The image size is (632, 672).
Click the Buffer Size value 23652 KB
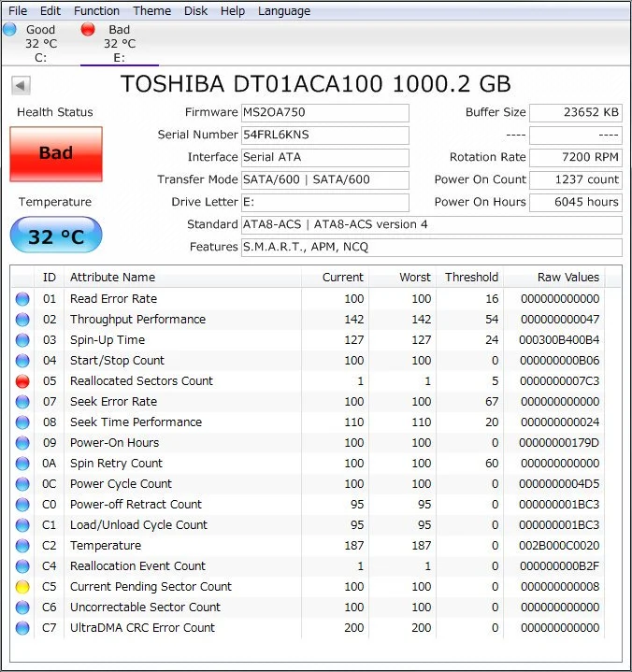click(x=576, y=113)
